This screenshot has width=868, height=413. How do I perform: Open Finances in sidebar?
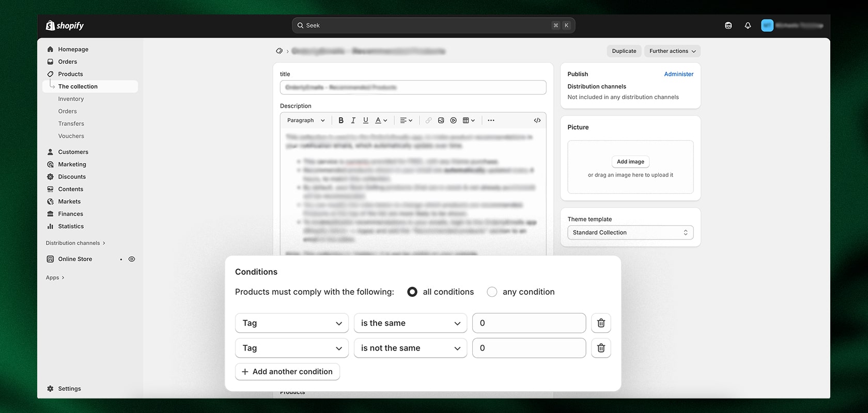click(x=70, y=214)
